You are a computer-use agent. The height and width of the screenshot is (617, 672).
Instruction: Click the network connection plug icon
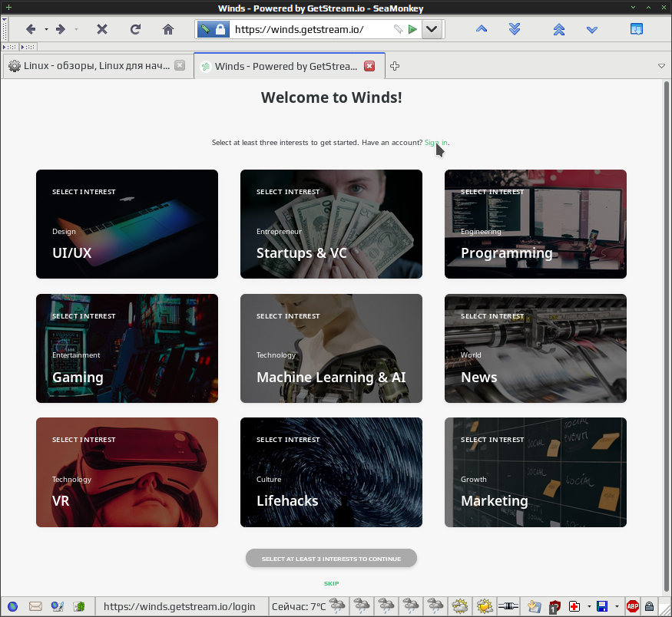[x=508, y=606]
